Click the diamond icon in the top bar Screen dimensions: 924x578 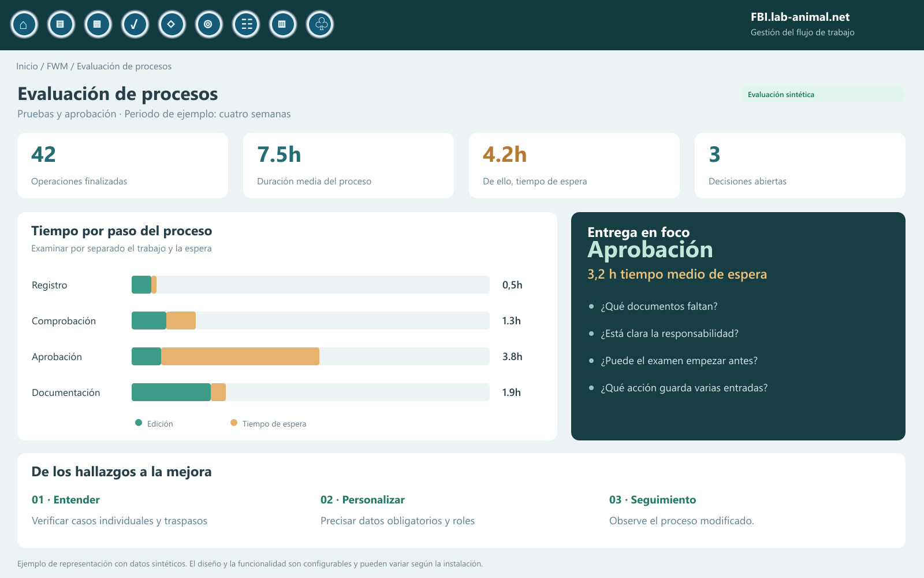coord(172,25)
